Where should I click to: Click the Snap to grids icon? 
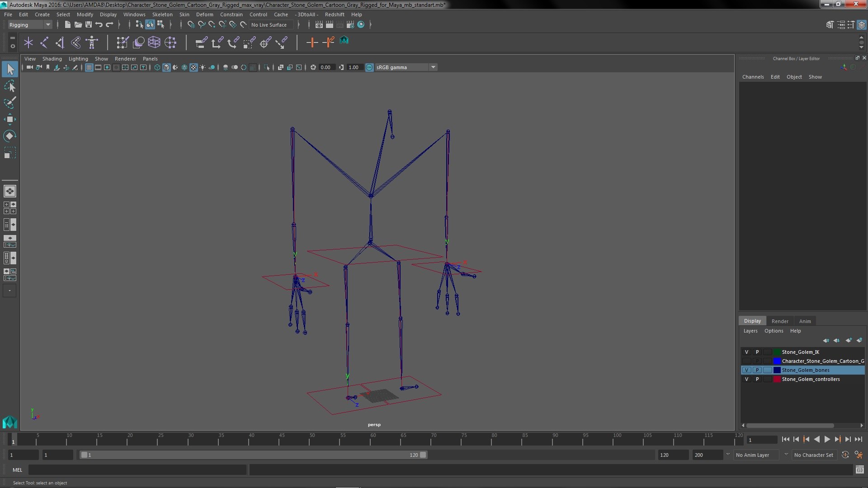tap(191, 24)
